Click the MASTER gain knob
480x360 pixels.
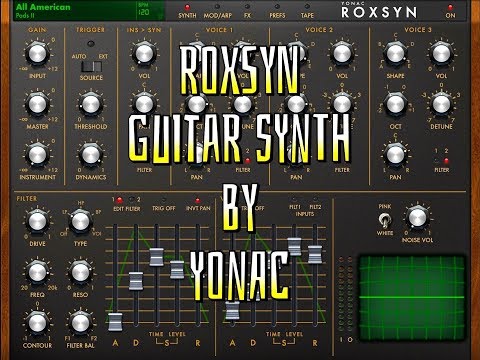37,104
